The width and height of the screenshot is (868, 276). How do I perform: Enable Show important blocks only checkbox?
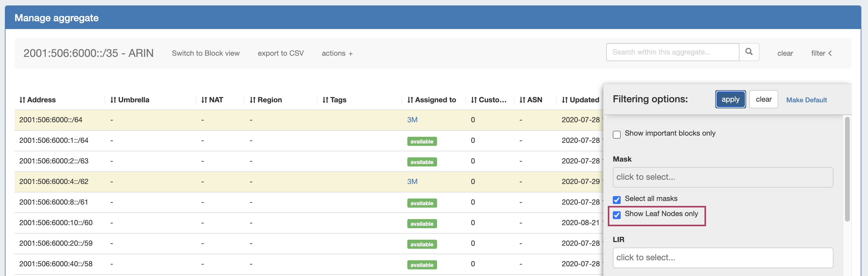click(617, 135)
